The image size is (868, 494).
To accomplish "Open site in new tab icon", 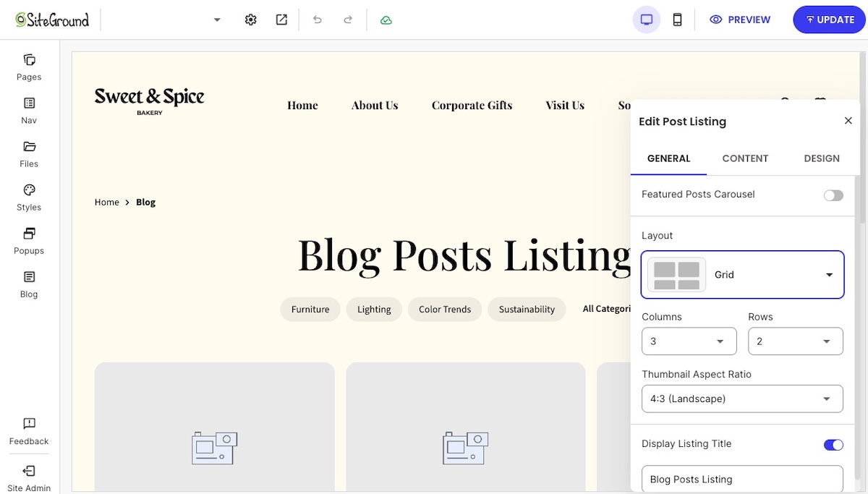I will pyautogui.click(x=281, y=20).
